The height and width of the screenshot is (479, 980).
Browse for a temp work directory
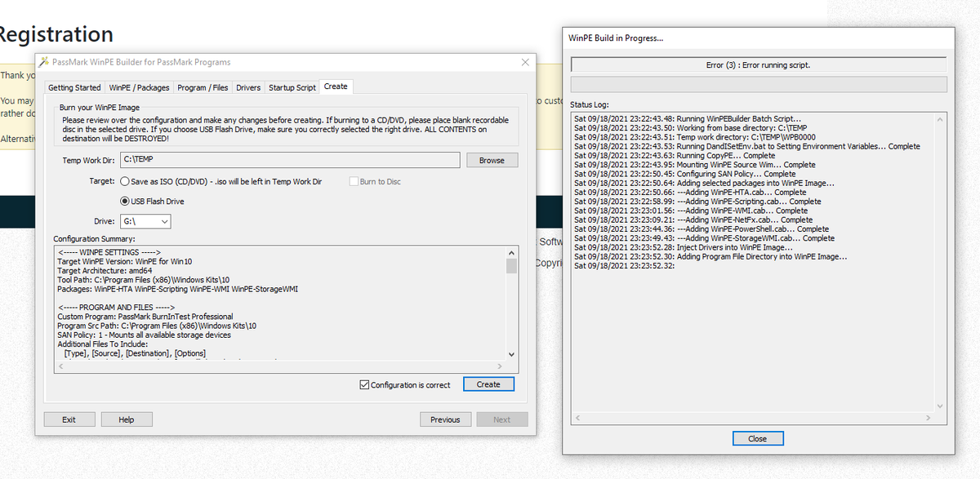pyautogui.click(x=492, y=160)
